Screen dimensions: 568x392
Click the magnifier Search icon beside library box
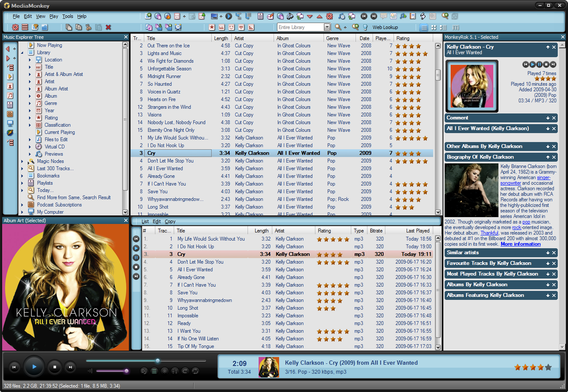tap(338, 27)
